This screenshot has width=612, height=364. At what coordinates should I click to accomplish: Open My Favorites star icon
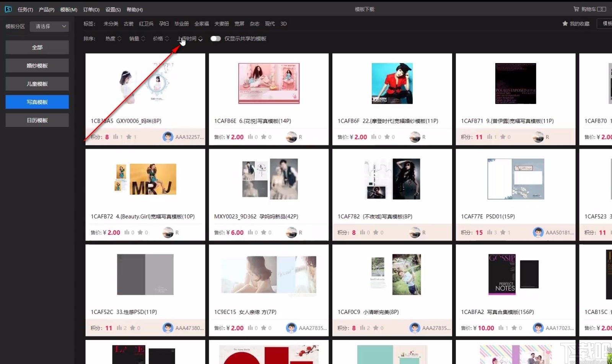pos(565,24)
